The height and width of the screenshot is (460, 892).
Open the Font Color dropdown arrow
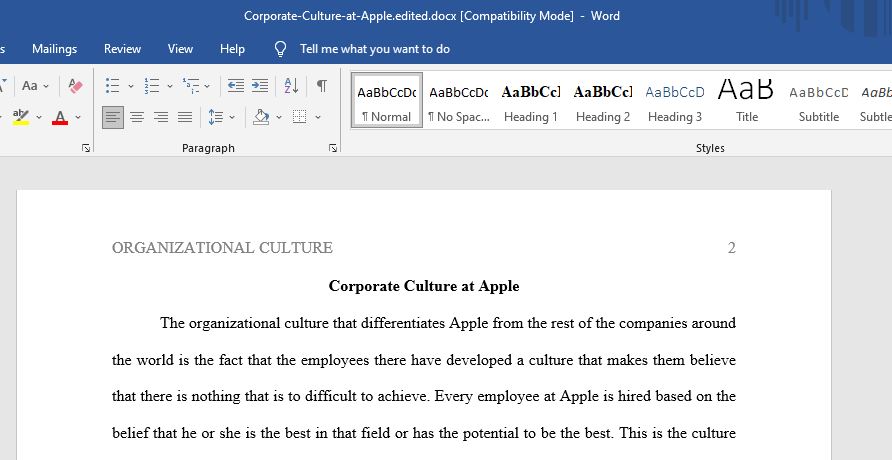[78, 118]
